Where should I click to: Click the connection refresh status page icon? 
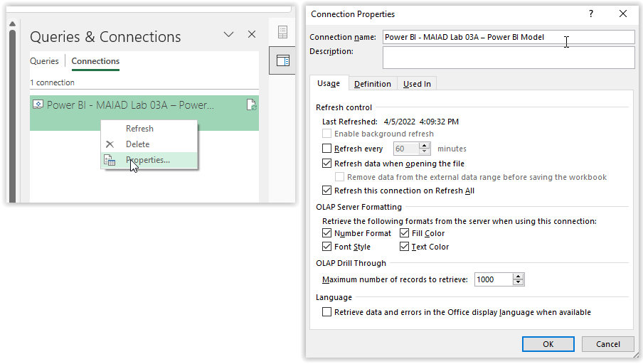coord(251,105)
